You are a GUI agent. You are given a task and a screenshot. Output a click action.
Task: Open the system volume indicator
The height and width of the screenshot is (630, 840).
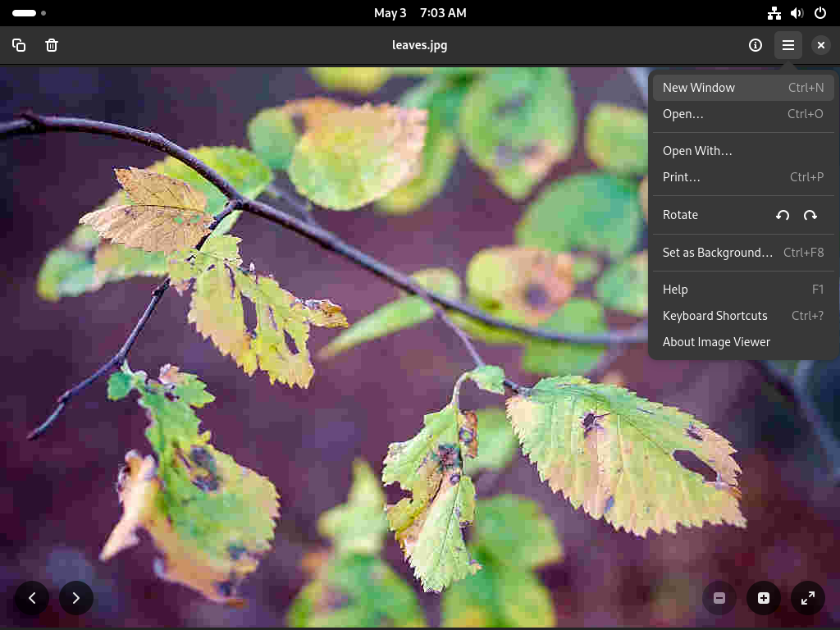(x=797, y=13)
